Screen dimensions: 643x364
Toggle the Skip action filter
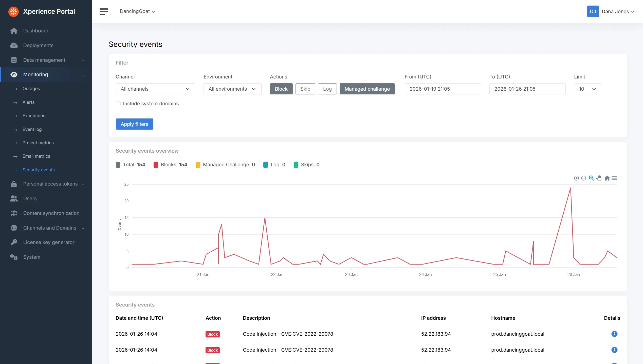(x=305, y=89)
